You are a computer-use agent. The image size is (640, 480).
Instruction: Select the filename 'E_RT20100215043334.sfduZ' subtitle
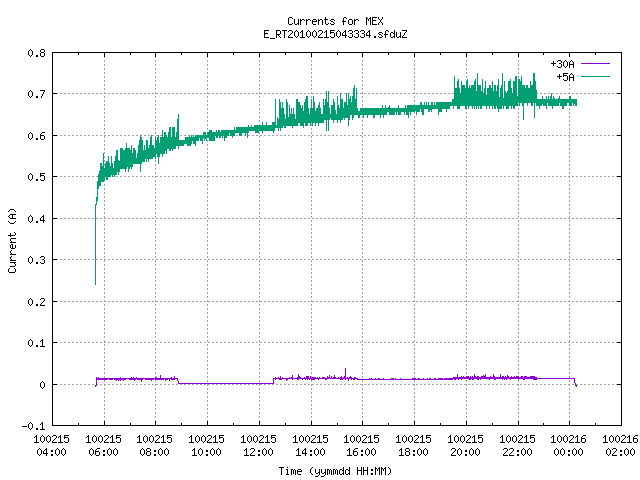point(335,34)
